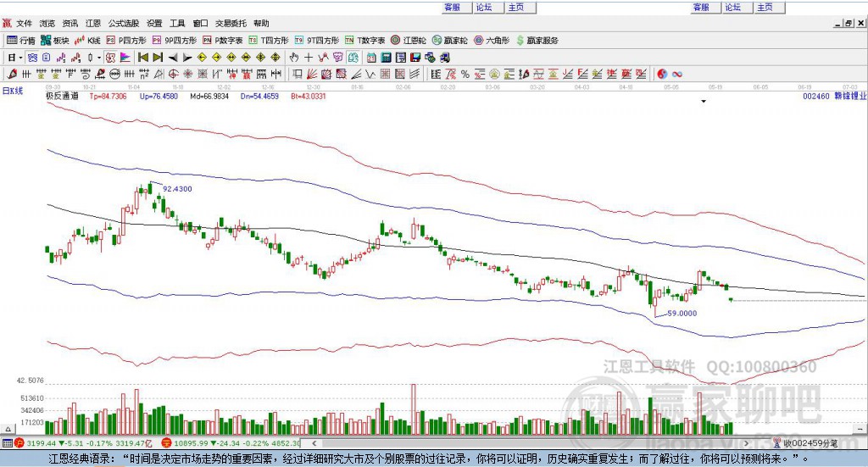Click the second 客服 link

(701, 7)
